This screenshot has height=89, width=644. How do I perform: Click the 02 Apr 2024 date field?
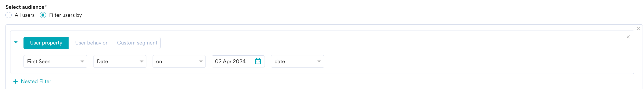[238, 61]
